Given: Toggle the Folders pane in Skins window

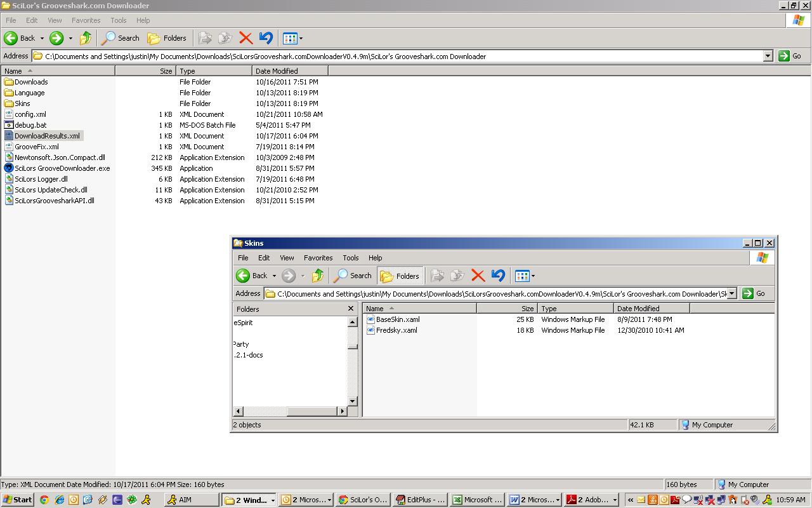Looking at the screenshot, I should click(x=400, y=276).
